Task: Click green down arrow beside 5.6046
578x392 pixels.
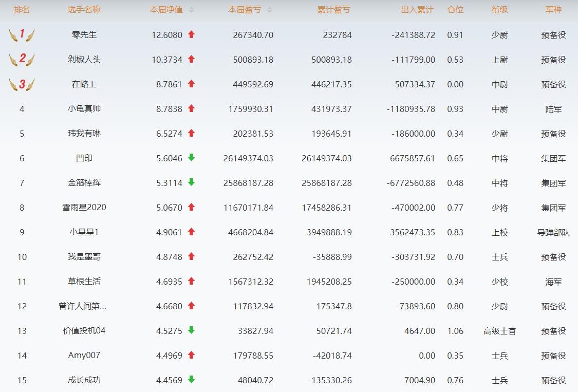Action: [x=191, y=158]
